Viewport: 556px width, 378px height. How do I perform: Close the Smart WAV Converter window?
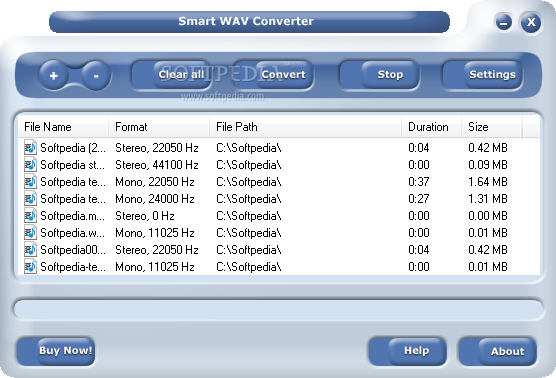pyautogui.click(x=531, y=22)
